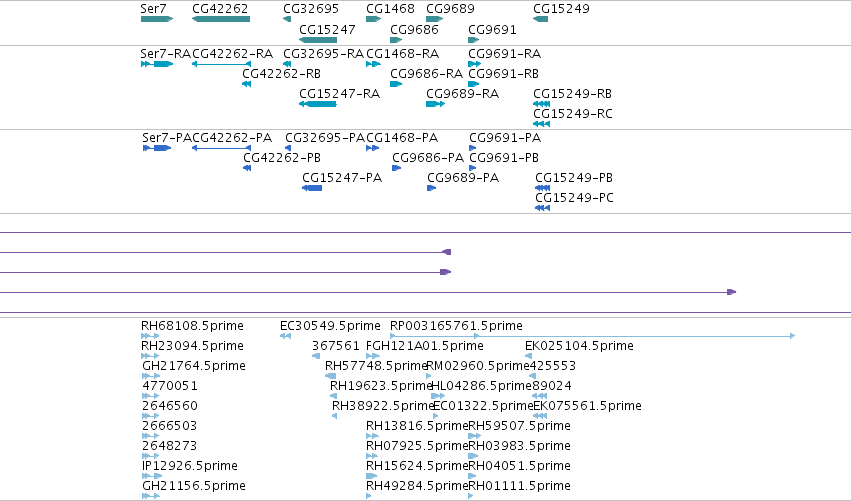851x501 pixels.
Task: Click transcript Ser7-RA
Action: 157,64
